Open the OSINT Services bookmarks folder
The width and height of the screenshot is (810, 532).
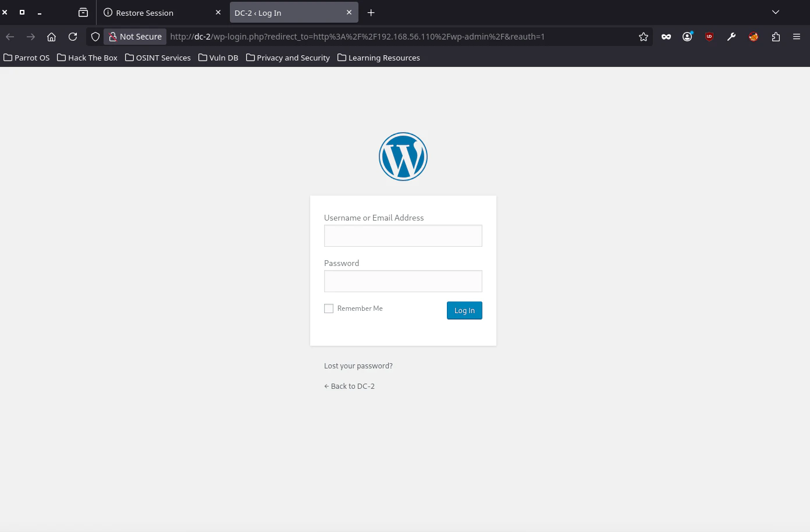coord(158,58)
